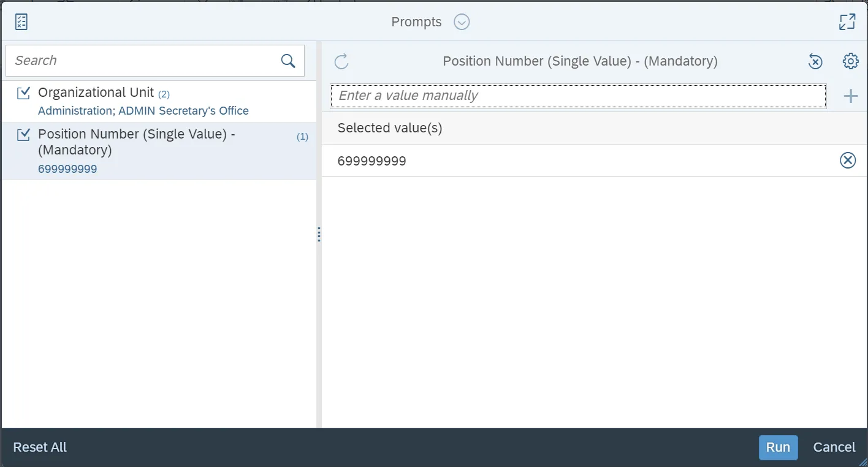Click into the Search prompts field
The width and height of the screenshot is (868, 467).
141,61
